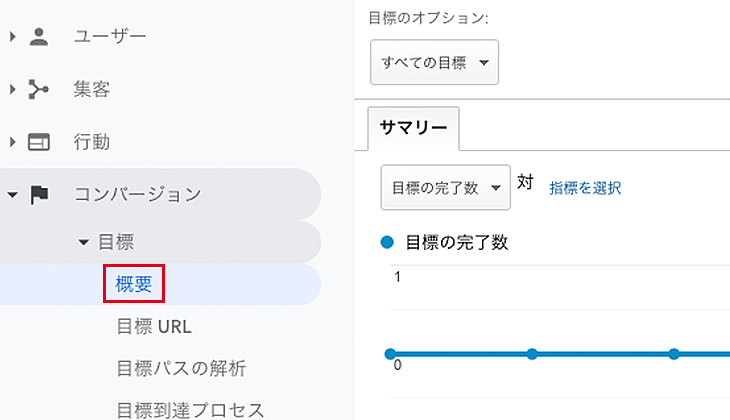730x420 pixels.
Task: Collapse the コンバージョン section arrow
Action: (x=13, y=195)
